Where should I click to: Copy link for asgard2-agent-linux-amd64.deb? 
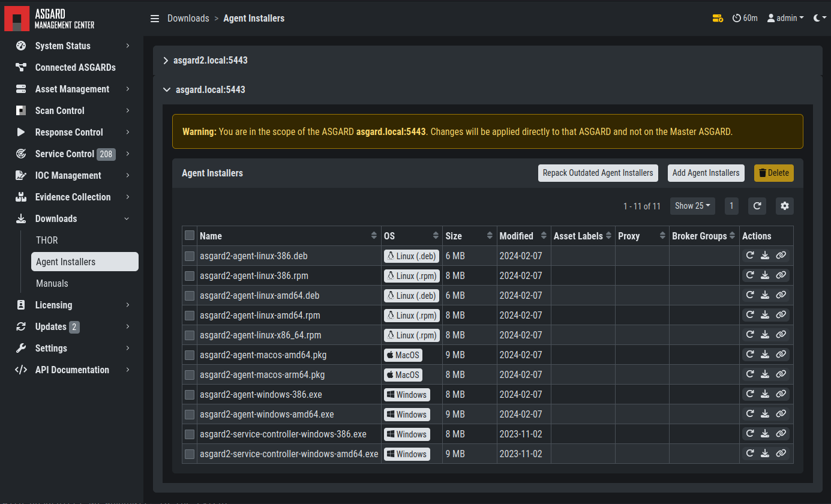coord(781,295)
